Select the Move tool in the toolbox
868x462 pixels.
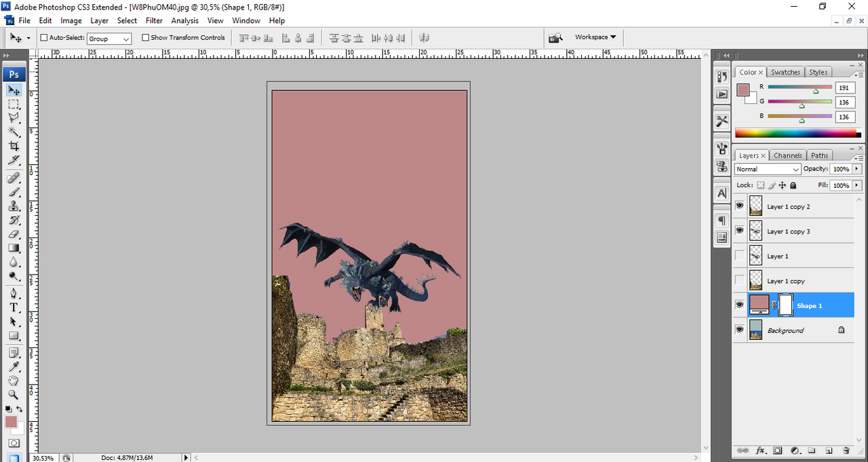coord(14,90)
